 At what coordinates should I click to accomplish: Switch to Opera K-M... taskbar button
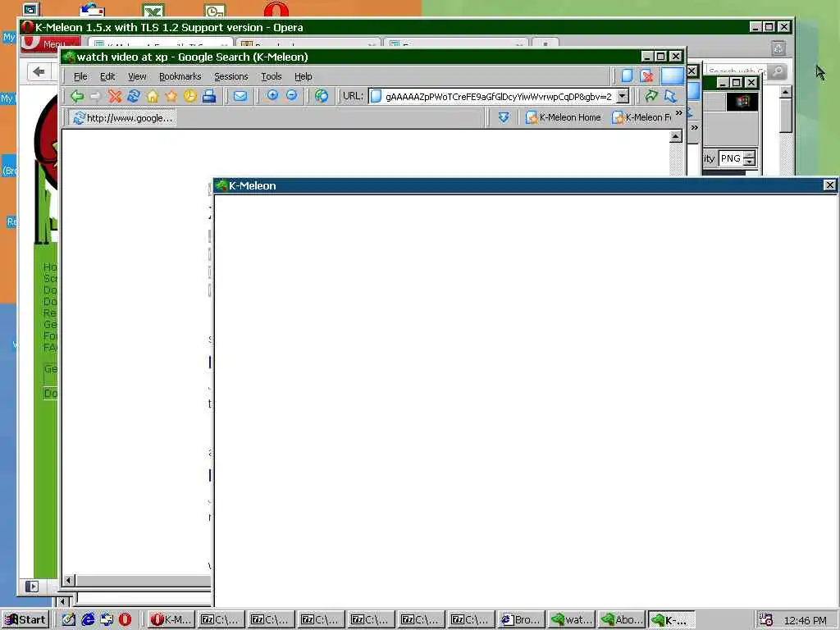click(171, 619)
